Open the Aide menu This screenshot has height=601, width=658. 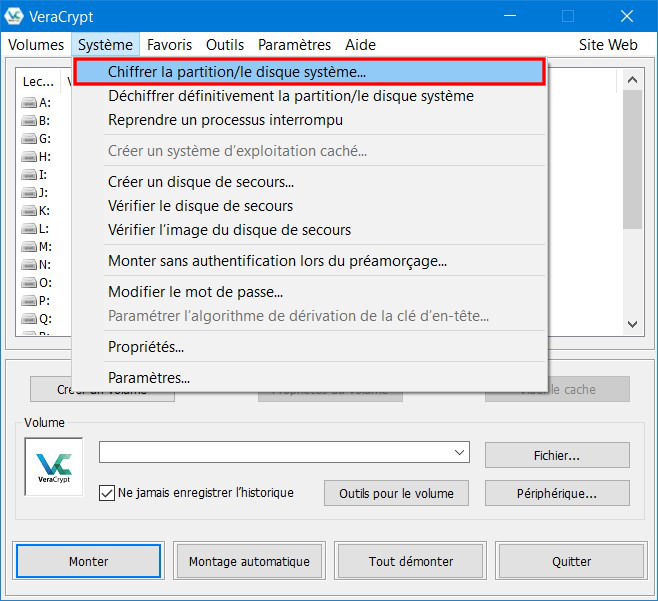(x=360, y=45)
